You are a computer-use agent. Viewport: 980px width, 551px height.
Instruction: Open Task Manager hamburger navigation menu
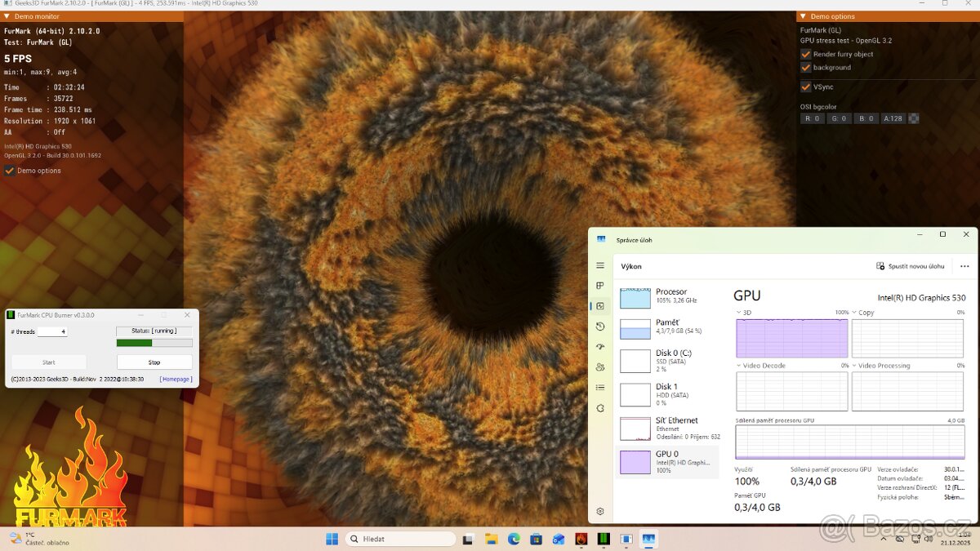tap(600, 266)
